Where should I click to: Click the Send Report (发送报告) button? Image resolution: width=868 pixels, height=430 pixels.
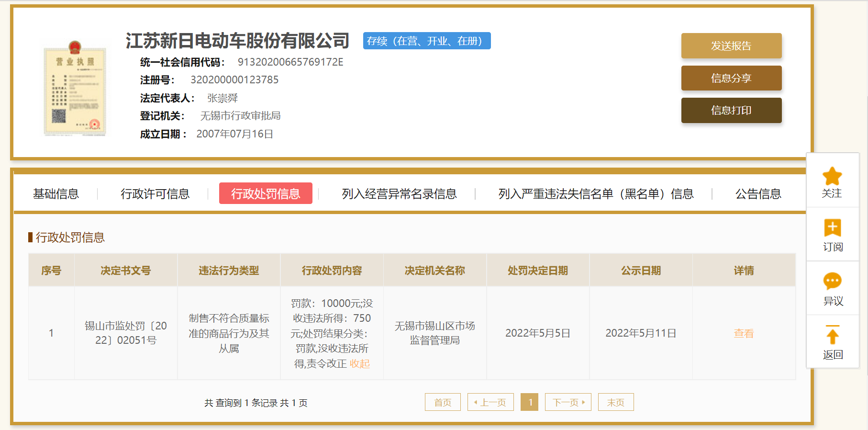(731, 46)
